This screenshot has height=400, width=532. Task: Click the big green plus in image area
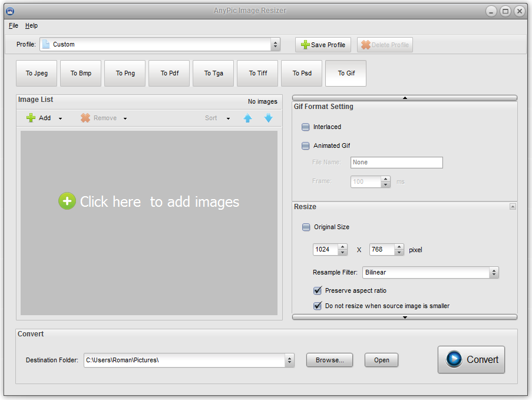(x=67, y=201)
